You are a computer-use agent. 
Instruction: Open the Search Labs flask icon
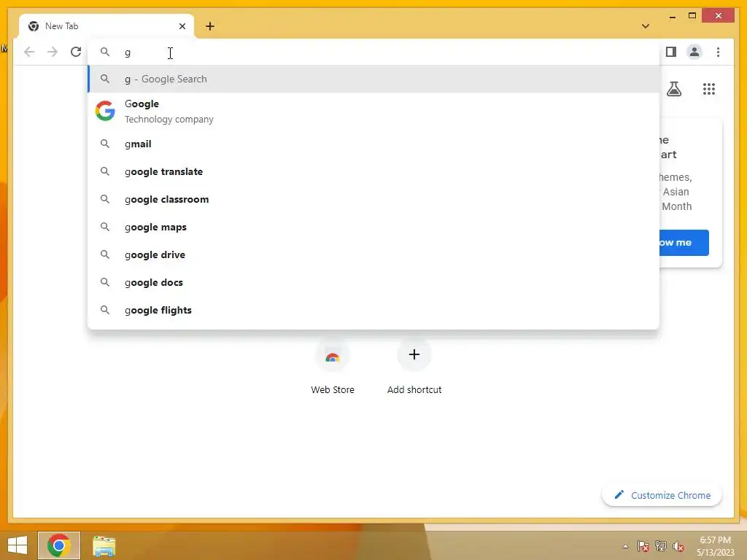[673, 89]
